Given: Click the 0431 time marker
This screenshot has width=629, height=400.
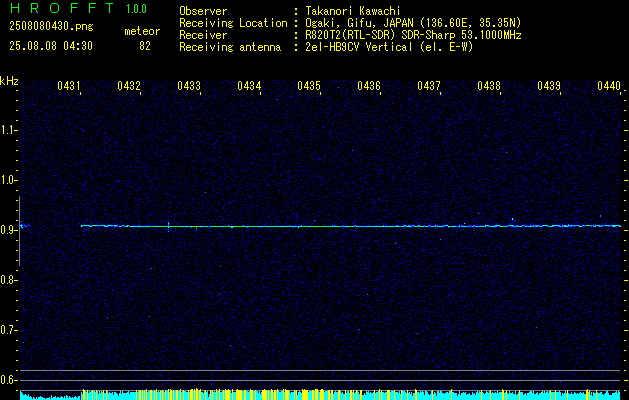Looking at the screenshot, I should (69, 86).
